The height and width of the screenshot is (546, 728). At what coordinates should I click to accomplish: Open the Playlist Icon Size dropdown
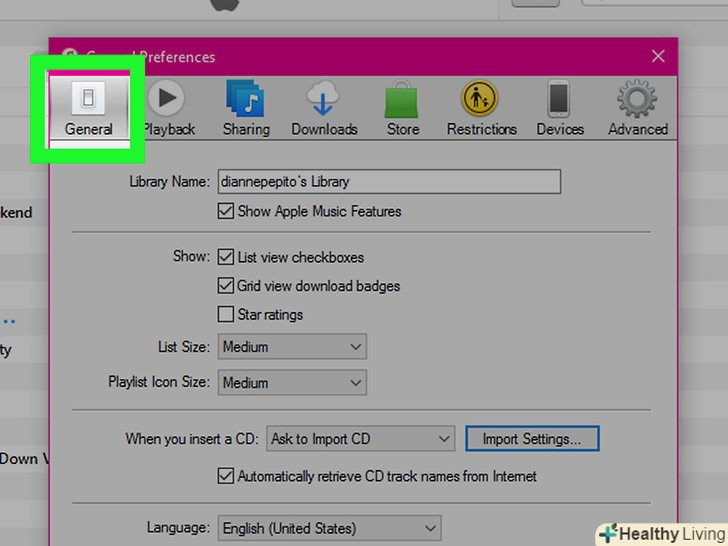point(292,383)
